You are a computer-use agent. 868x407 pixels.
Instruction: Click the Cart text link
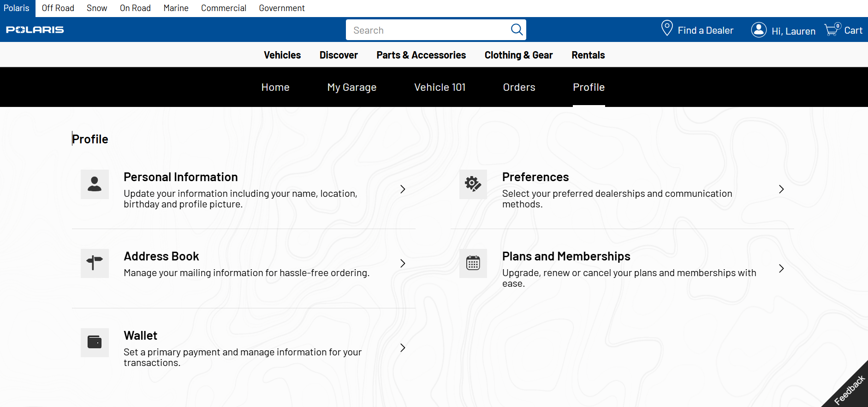(853, 30)
